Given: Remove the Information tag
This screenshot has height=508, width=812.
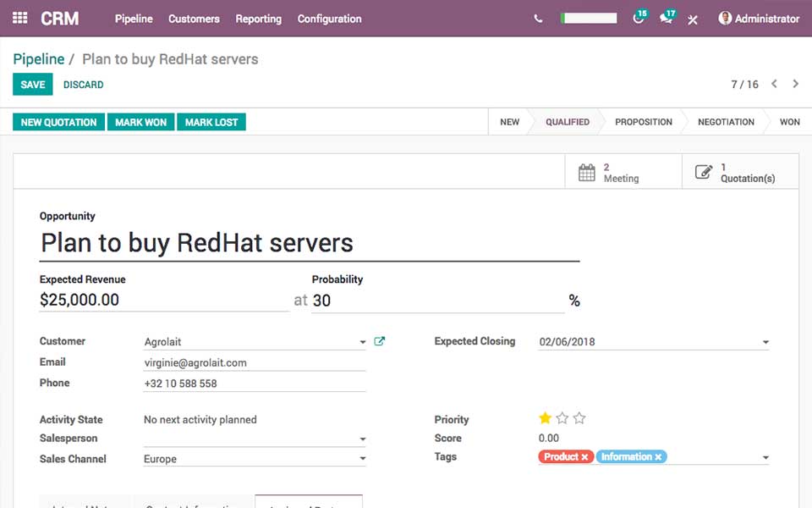Looking at the screenshot, I should click(658, 456).
